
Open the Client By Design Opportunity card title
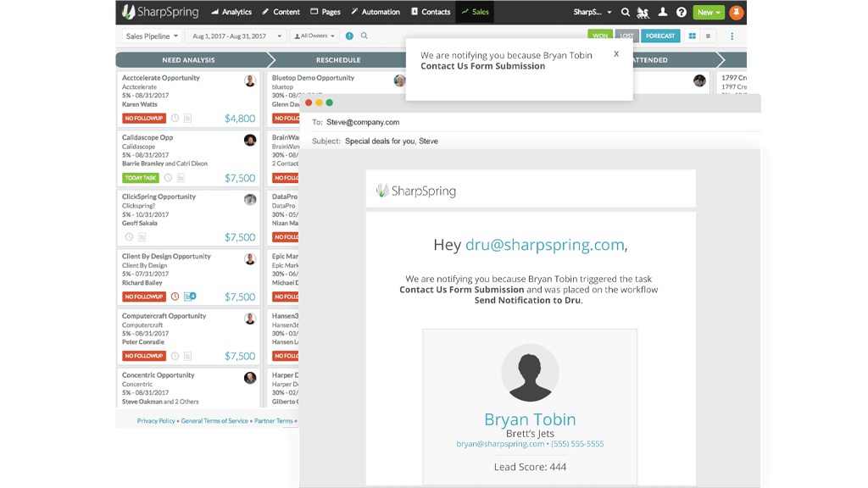click(166, 256)
